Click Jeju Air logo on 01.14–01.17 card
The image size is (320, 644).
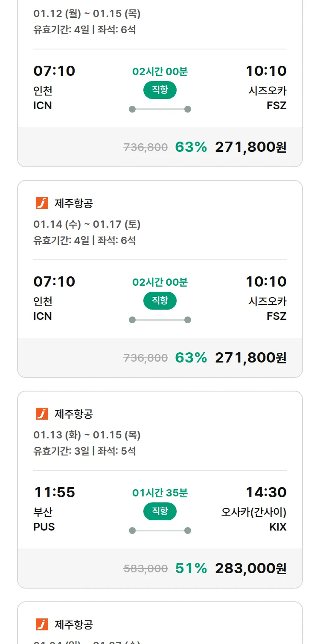tap(42, 203)
